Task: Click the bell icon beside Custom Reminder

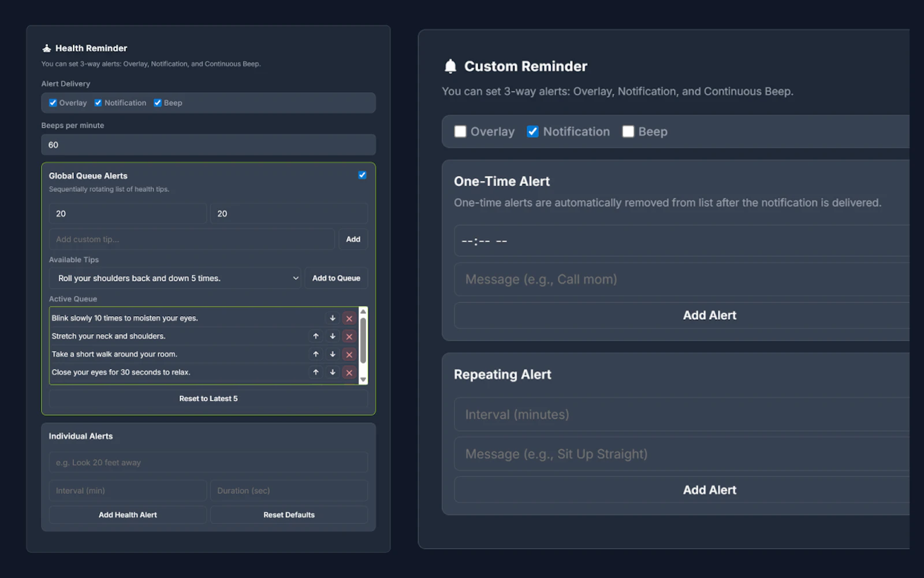Action: coord(450,66)
